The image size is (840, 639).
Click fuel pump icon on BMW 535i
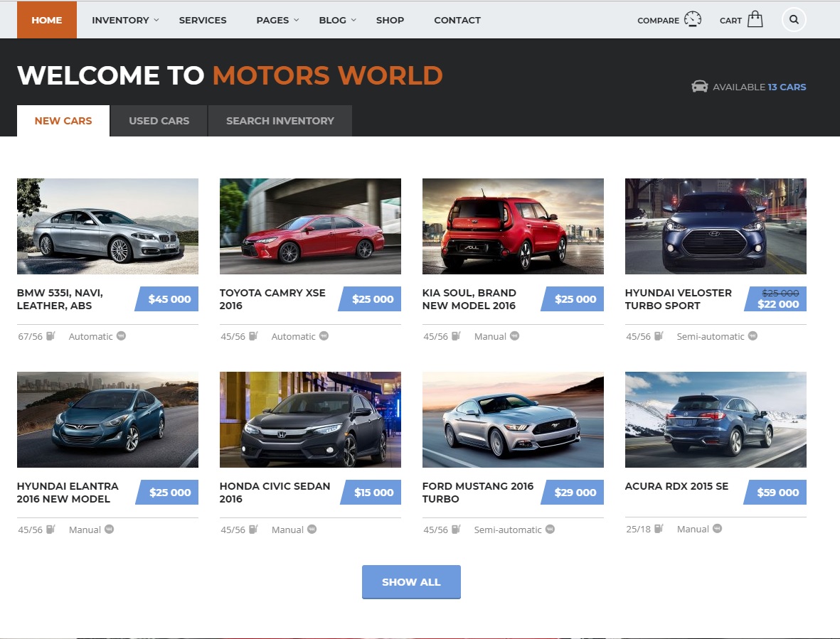(50, 336)
